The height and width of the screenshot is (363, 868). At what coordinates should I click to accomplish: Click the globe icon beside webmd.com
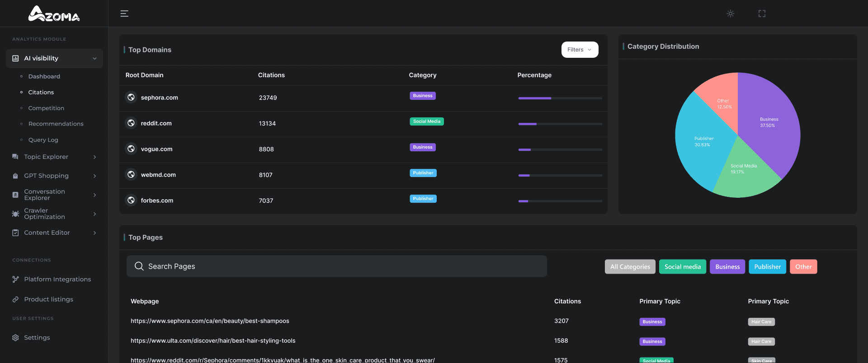131,174
